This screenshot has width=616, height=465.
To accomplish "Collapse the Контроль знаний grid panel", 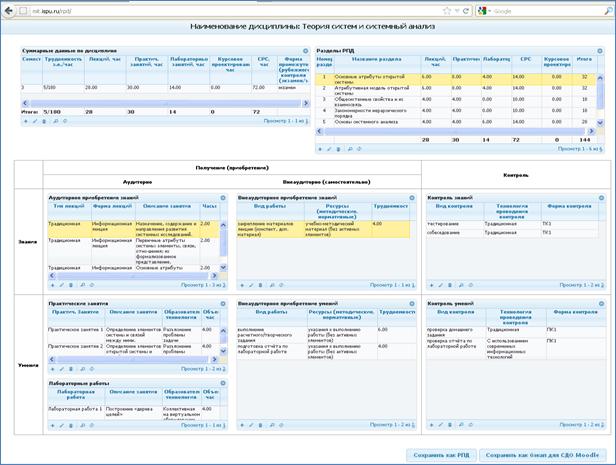I will [x=601, y=198].
